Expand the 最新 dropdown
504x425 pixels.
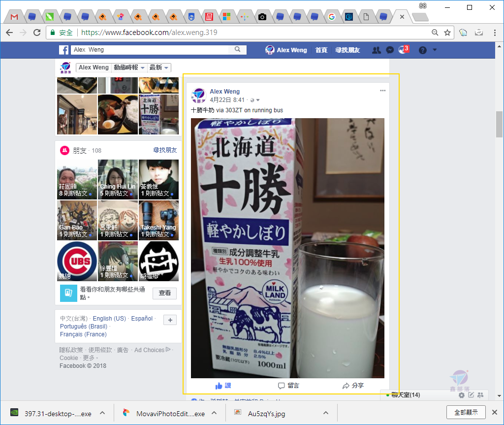pyautogui.click(x=159, y=67)
